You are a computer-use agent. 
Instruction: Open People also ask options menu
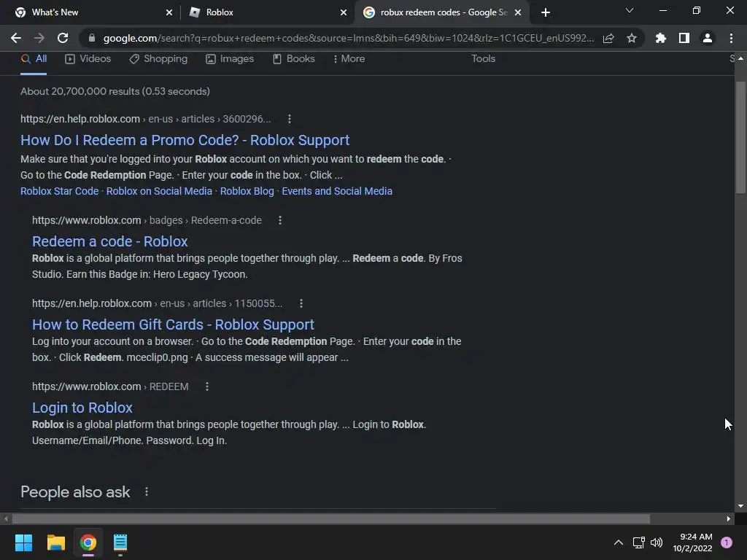point(146,492)
